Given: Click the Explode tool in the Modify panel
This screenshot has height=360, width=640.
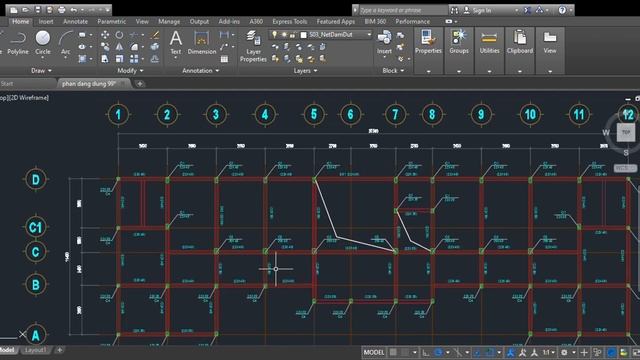Looking at the screenshot, I should click(155, 47).
